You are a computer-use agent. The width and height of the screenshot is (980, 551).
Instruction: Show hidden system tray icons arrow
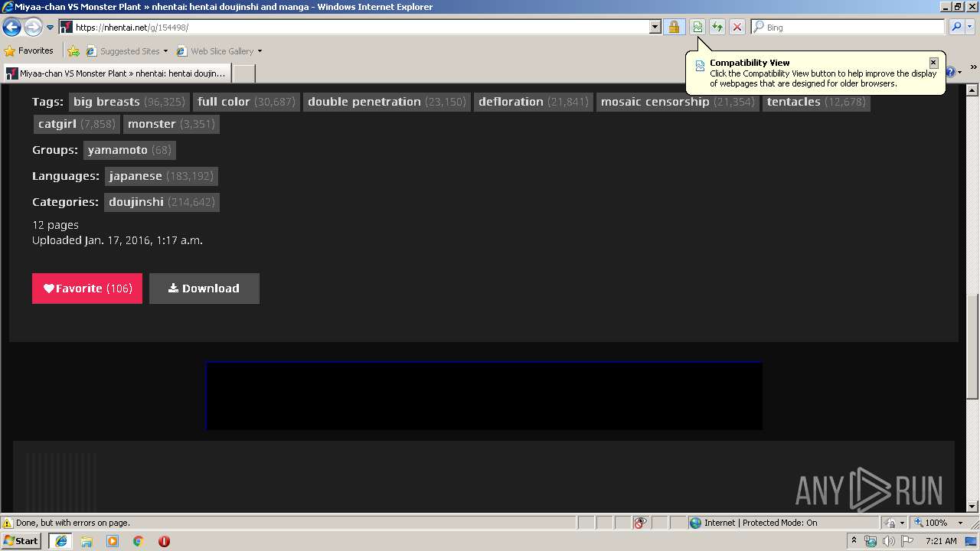pyautogui.click(x=854, y=541)
